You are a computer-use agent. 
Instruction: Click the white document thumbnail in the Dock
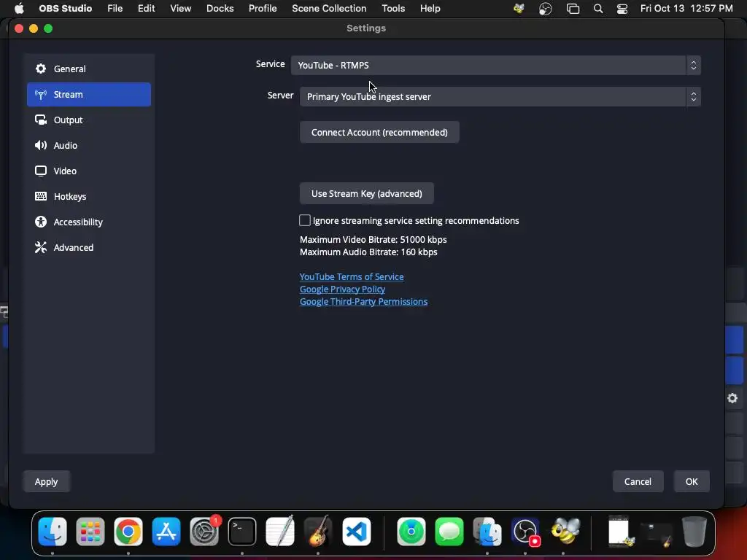(x=620, y=531)
